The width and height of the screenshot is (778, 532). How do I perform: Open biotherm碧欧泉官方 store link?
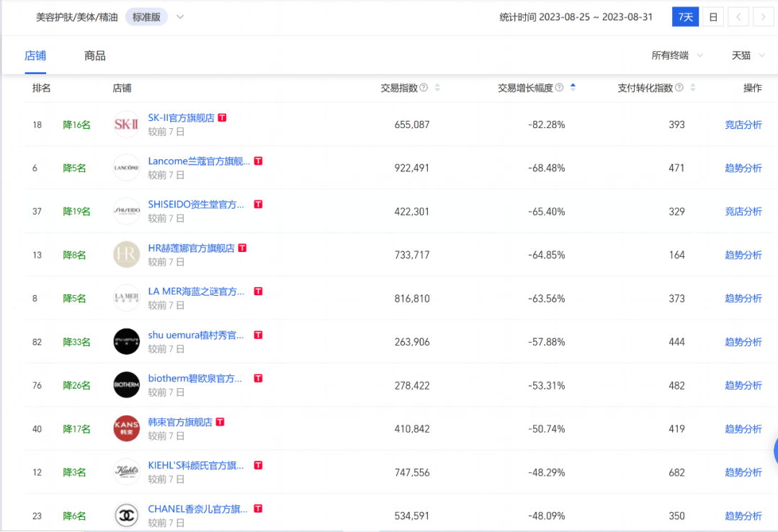click(x=195, y=378)
